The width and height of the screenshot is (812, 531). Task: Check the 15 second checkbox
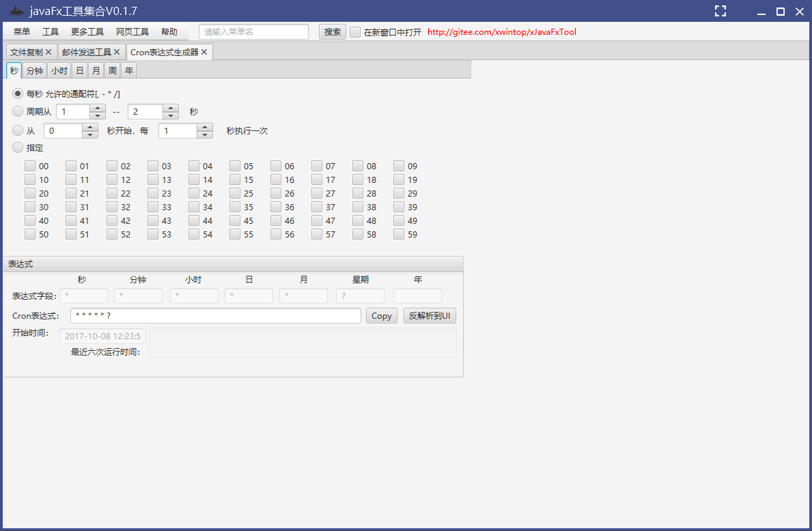pyautogui.click(x=235, y=180)
